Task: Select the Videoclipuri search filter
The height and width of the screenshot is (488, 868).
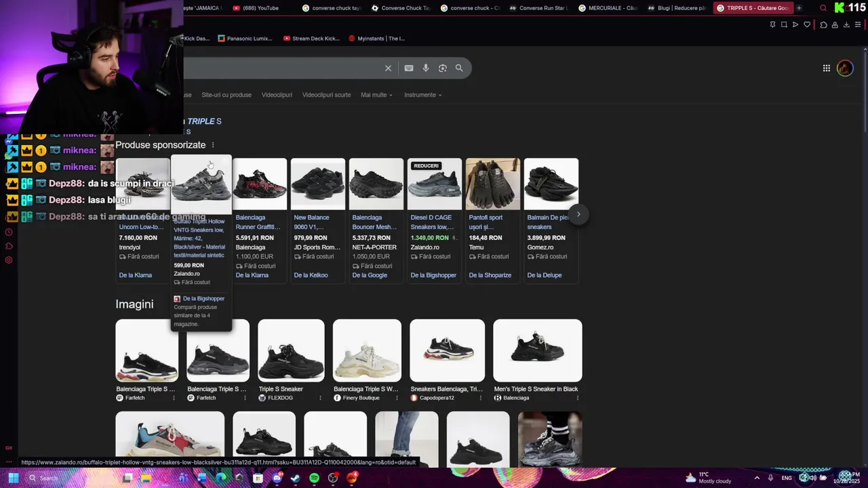Action: (x=277, y=95)
